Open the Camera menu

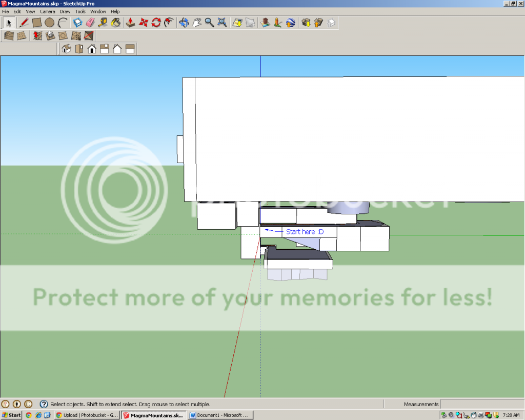(47, 11)
